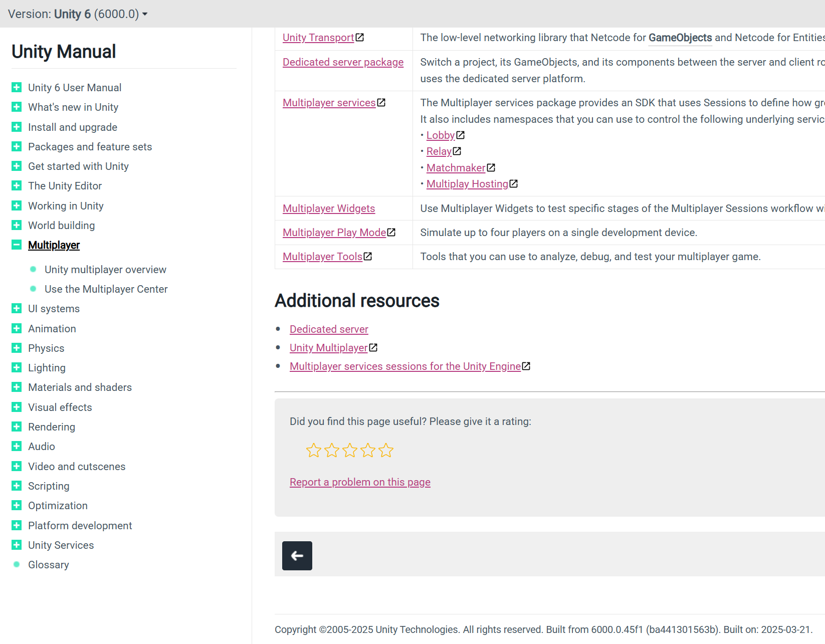
Task: Rate the page one star
Action: coord(314,450)
